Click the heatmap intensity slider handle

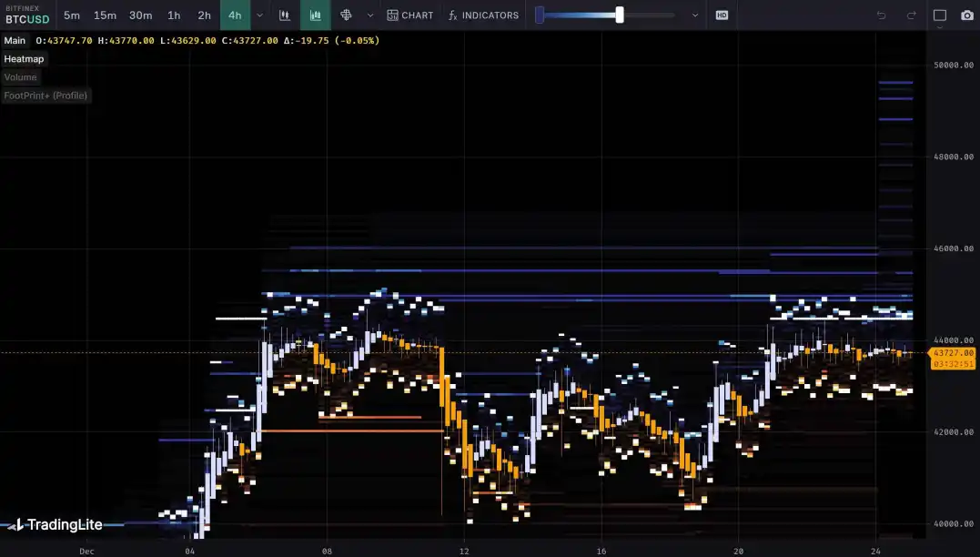pyautogui.click(x=620, y=15)
